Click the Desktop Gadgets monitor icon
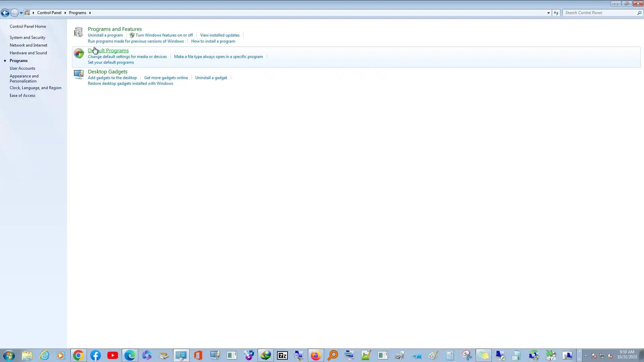Viewport: 644px width, 362px height. click(x=78, y=74)
